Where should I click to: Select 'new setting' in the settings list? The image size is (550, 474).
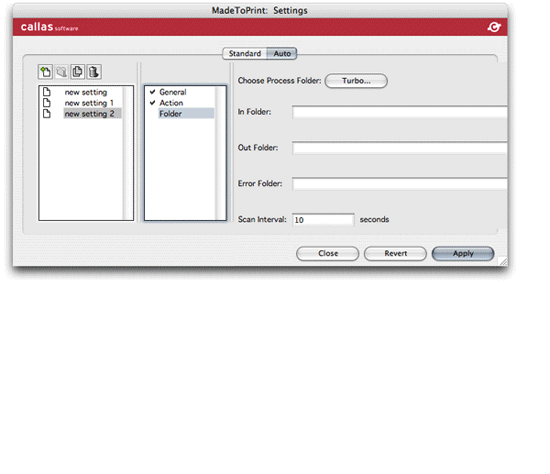[x=86, y=92]
